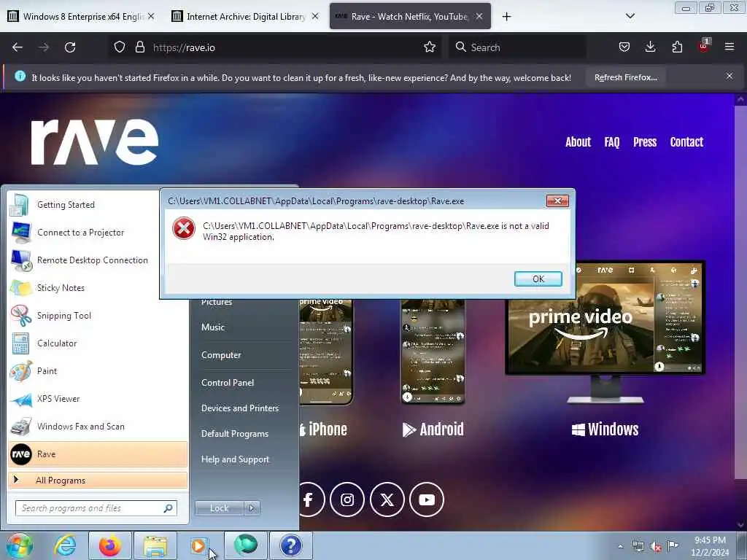Image resolution: width=747 pixels, height=560 pixels.
Task: Open Connect to a Projector
Action: point(98,233)
